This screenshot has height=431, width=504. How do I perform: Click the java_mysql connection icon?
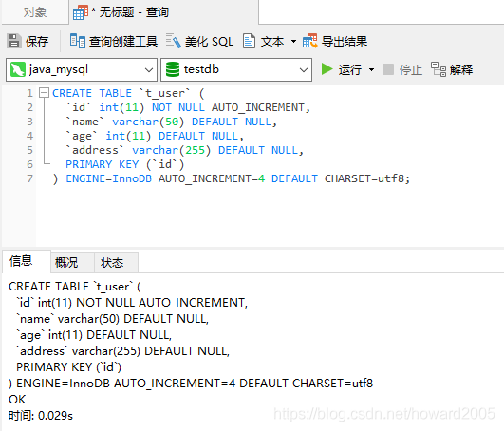point(18,69)
